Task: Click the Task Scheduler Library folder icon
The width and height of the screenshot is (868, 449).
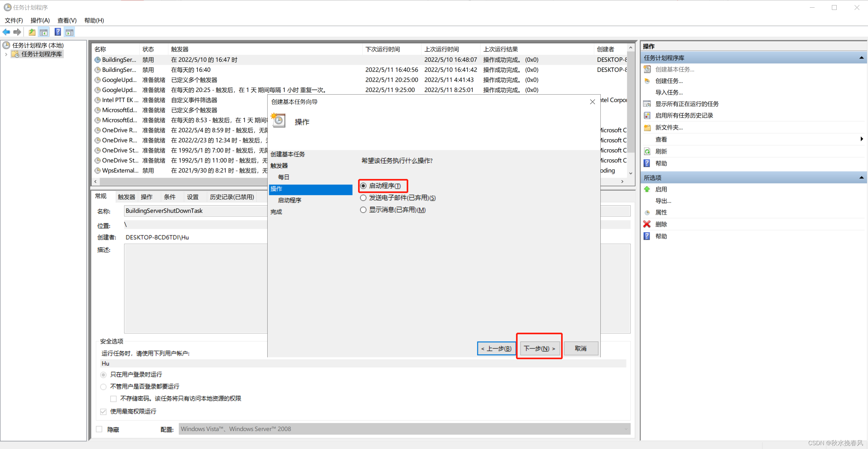Action: tap(15, 54)
